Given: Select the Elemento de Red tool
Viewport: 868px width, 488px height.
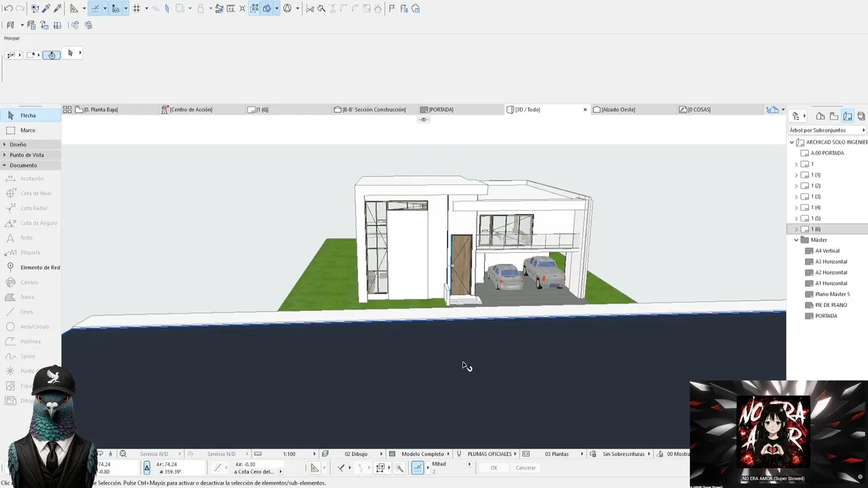Looking at the screenshot, I should 31,268.
